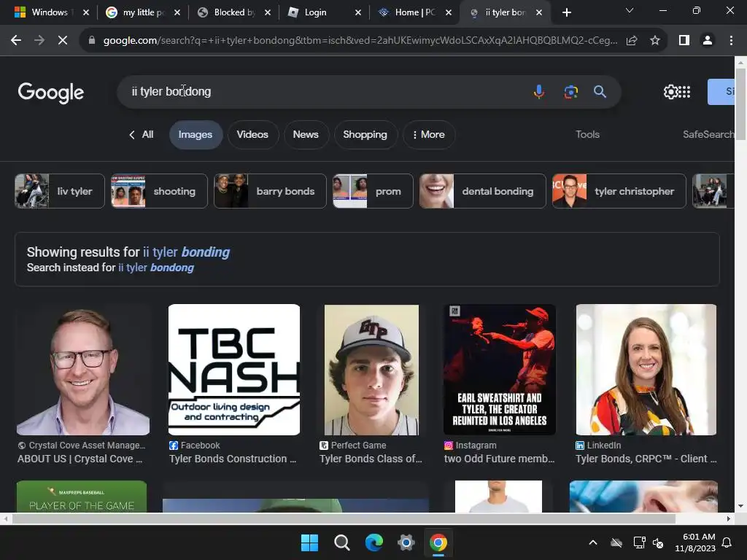This screenshot has height=560, width=747.
Task: Search by voice with the microphone icon
Action: pyautogui.click(x=539, y=91)
